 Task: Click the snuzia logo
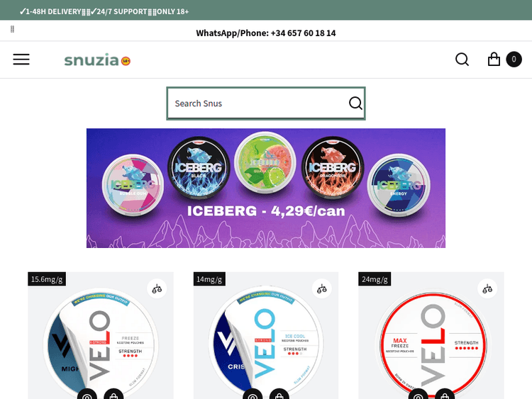coord(97,60)
